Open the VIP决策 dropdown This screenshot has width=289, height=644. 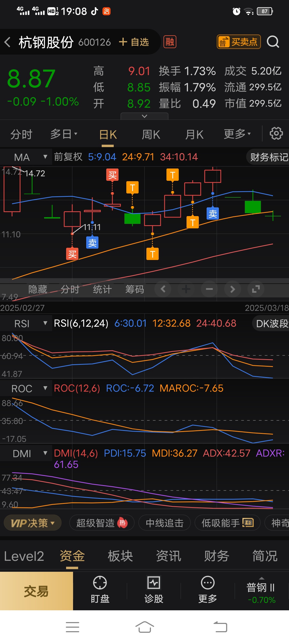33,523
